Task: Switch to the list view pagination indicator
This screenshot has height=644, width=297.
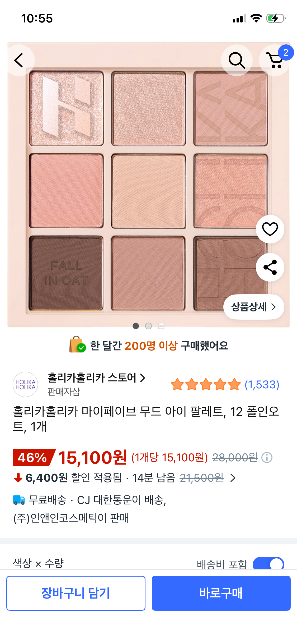Action: point(161,326)
